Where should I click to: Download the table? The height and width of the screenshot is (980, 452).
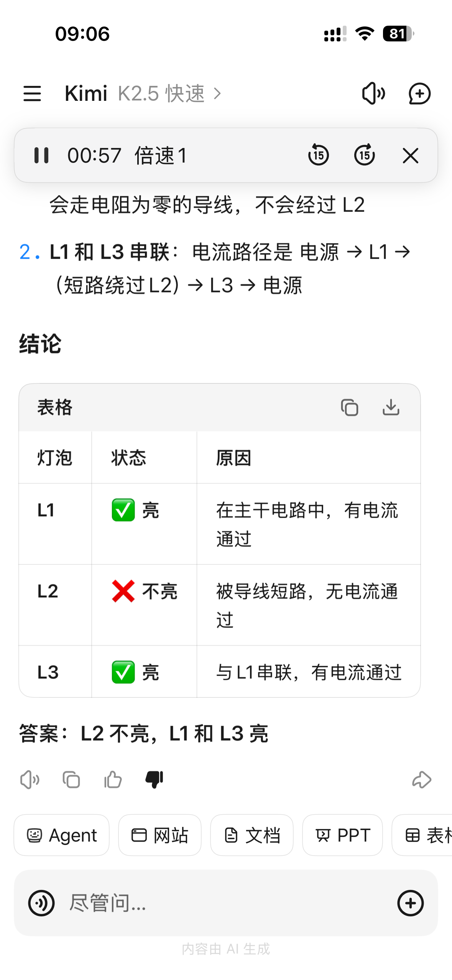(391, 407)
